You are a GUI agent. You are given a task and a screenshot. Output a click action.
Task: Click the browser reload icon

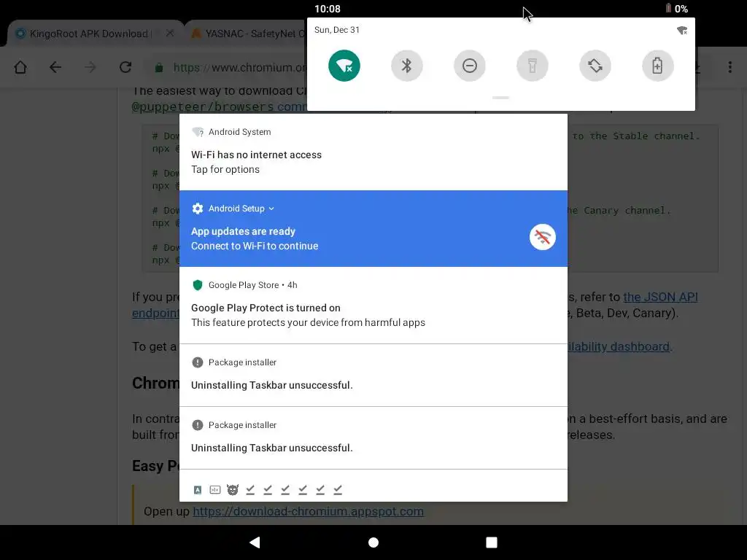(x=125, y=67)
